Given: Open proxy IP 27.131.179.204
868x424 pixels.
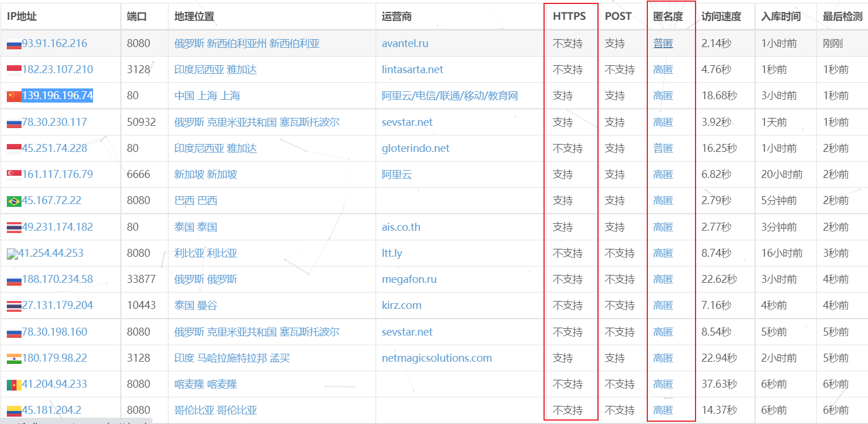Looking at the screenshot, I should [x=57, y=305].
